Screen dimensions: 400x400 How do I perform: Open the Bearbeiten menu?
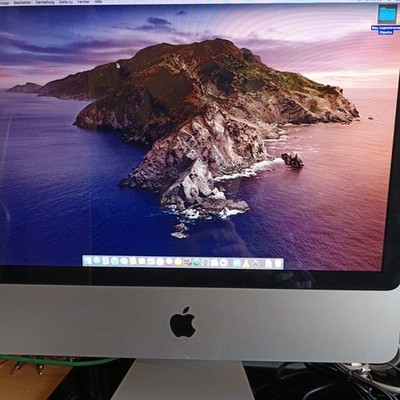pos(22,2)
